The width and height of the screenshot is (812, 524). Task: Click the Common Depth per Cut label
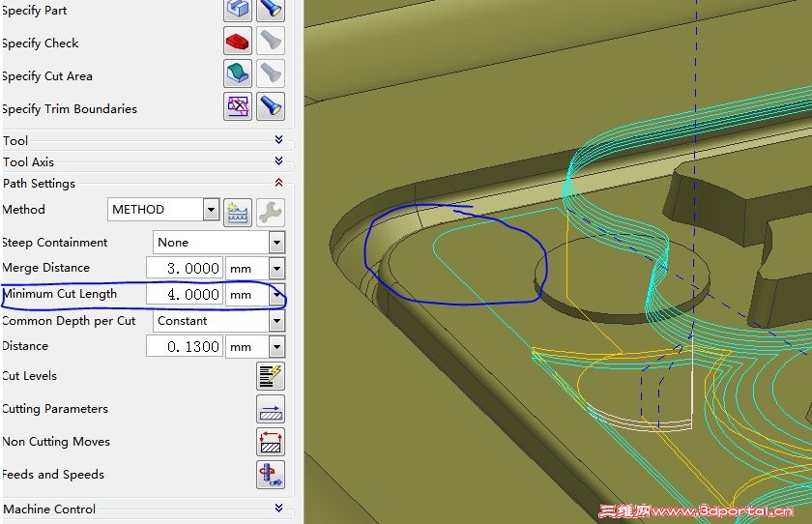(x=69, y=321)
